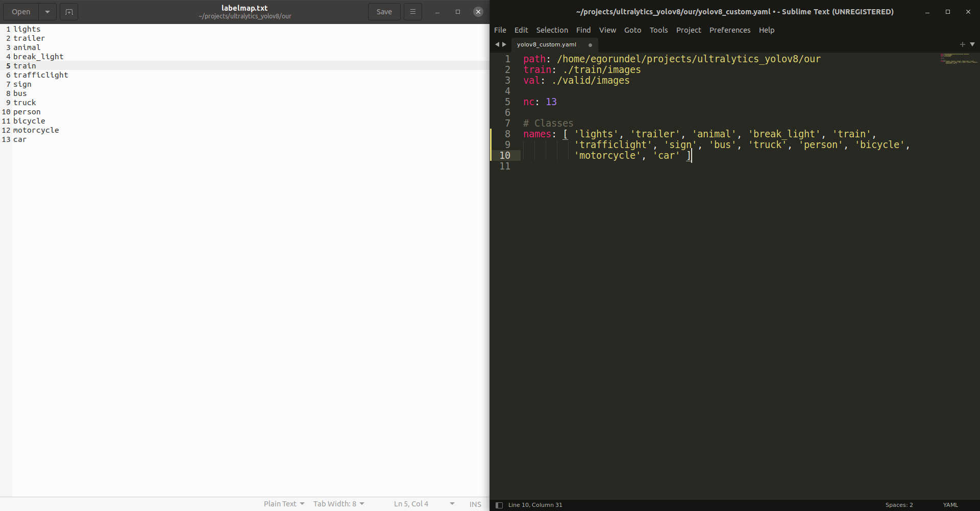
Task: Navigate forward using Sublime's tab history arrow
Action: [504, 44]
